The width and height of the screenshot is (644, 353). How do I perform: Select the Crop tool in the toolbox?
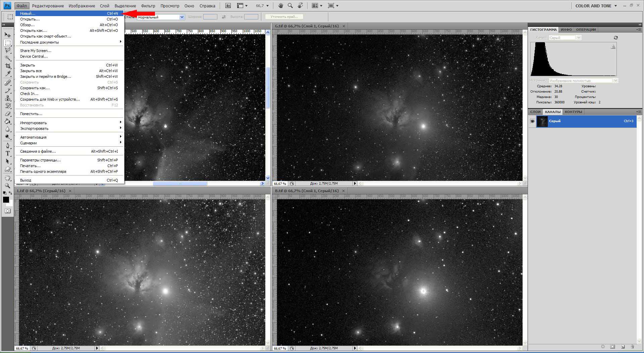pyautogui.click(x=8, y=66)
